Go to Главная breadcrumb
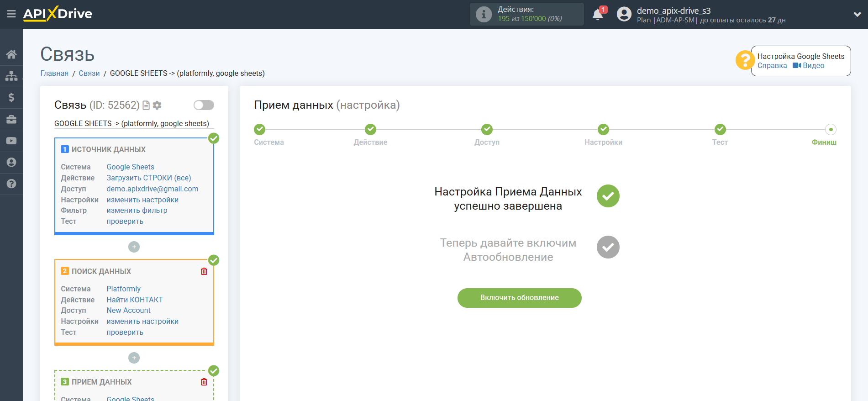The height and width of the screenshot is (401, 868). coord(54,73)
